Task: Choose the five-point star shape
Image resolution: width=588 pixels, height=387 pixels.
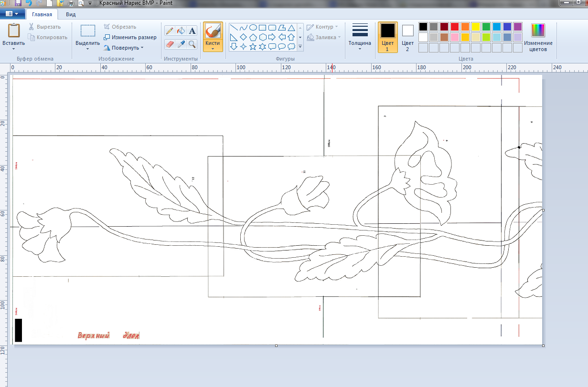Action: click(x=253, y=47)
